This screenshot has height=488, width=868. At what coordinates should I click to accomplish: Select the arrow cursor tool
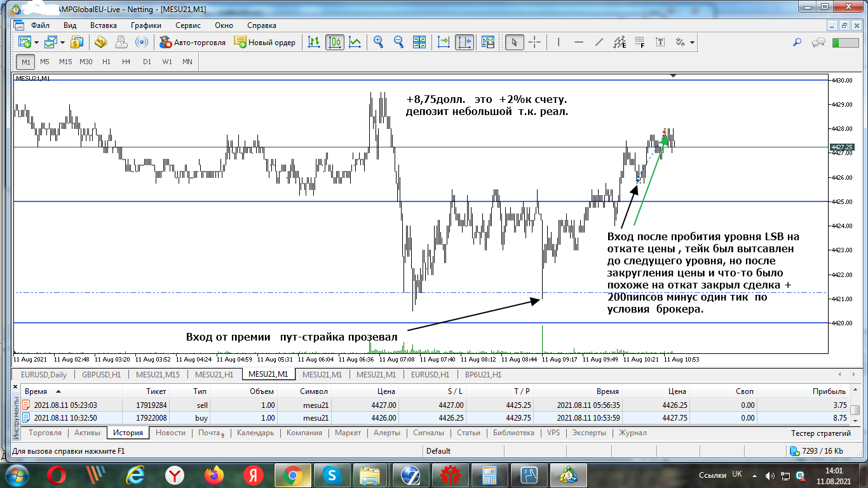tap(514, 43)
